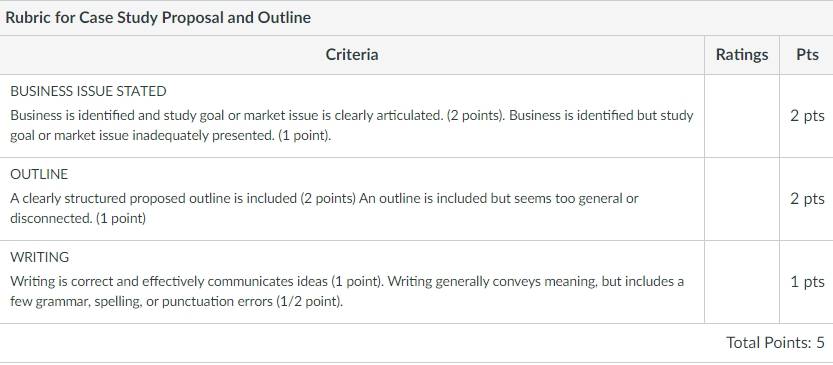This screenshot has height=365, width=833.
Task: Select the Pts column header
Action: point(807,55)
